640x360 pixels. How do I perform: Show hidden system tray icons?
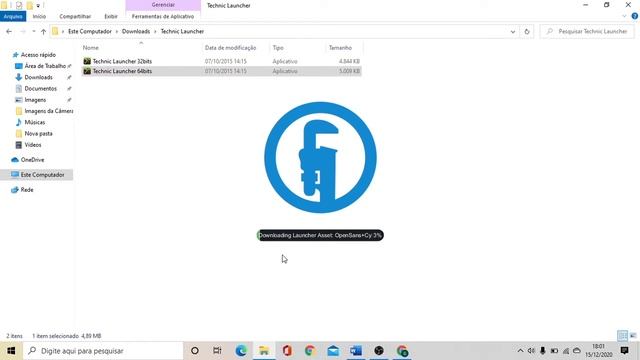coord(520,351)
